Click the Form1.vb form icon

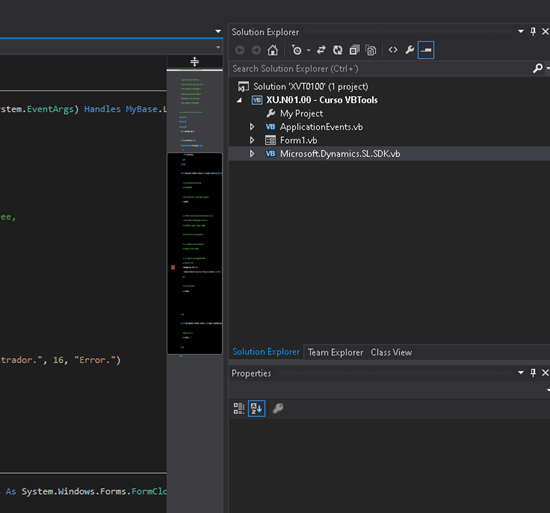pos(270,140)
